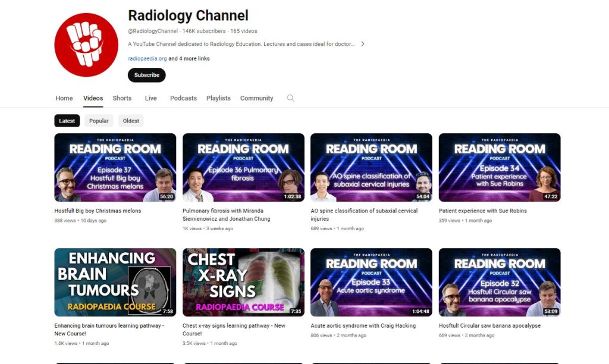The image size is (609, 364).
Task: Open Enhancing Brain Tumours course thumbnail
Action: point(115,282)
